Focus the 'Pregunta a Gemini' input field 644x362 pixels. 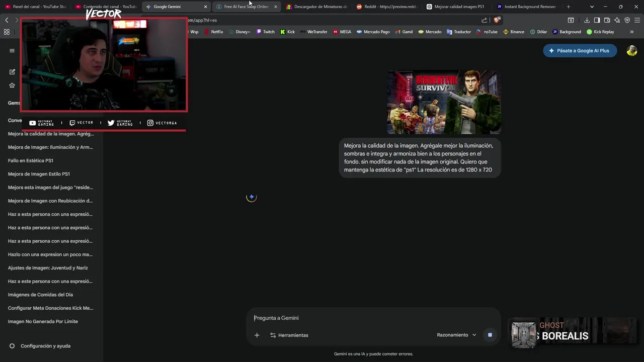(372, 318)
